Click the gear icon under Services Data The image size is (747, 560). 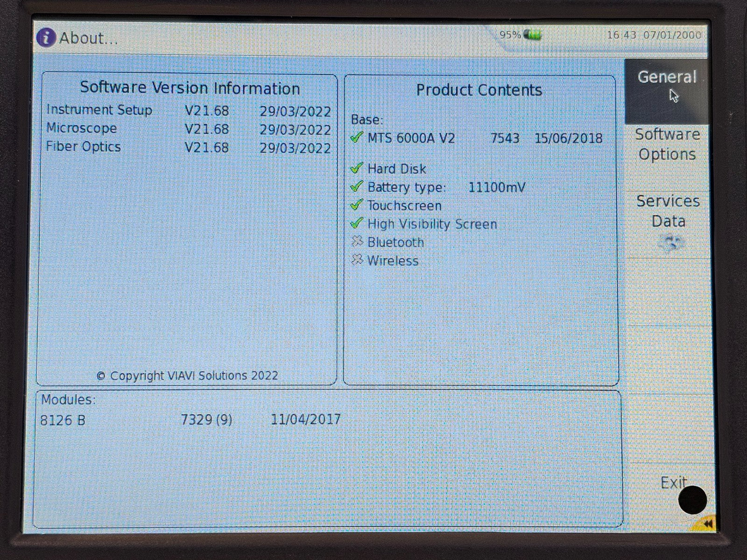point(670,243)
